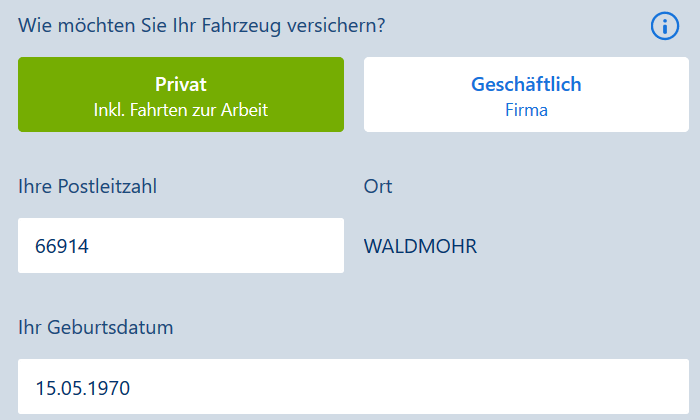The width and height of the screenshot is (700, 420).
Task: Place cursor in the 66914 value
Action: (62, 246)
